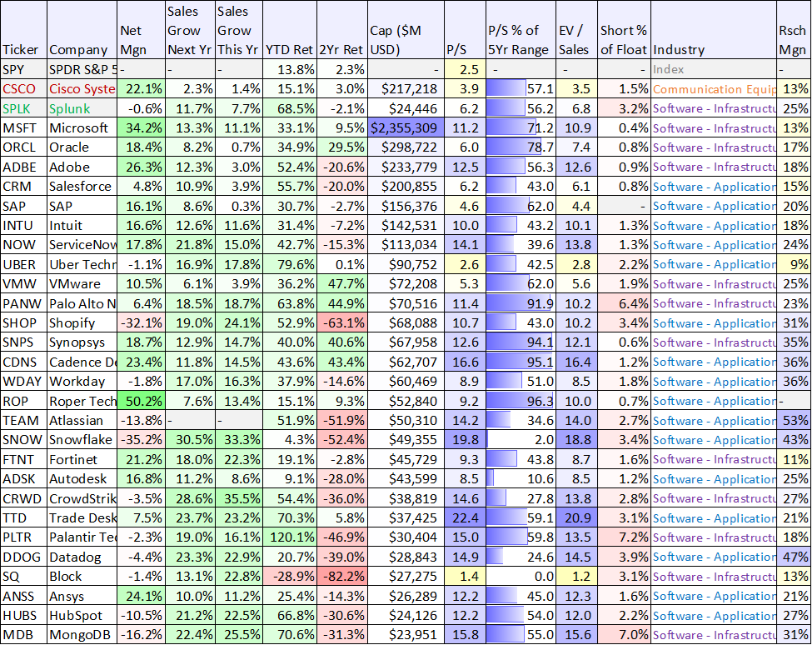Select the EV / Sales column header
Screen dimensions: 812x645
click(x=576, y=30)
